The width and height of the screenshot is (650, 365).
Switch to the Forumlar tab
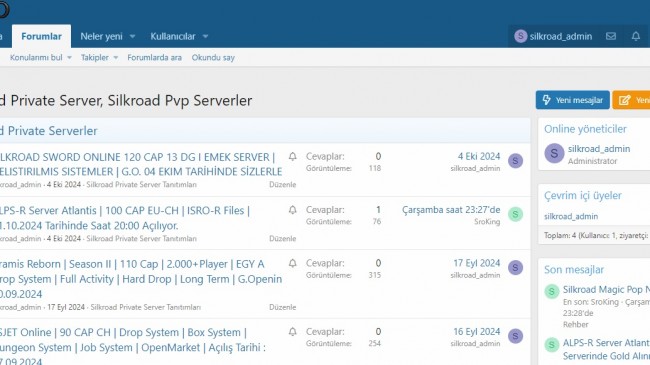[41, 36]
